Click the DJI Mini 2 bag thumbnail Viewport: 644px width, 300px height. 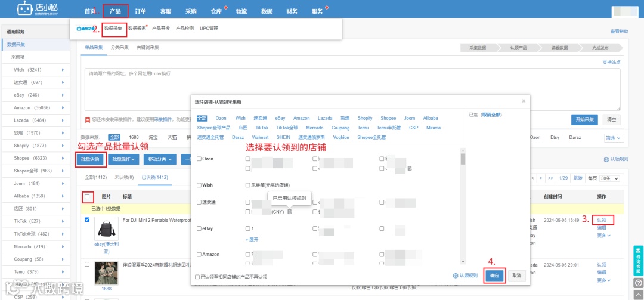[x=106, y=228]
